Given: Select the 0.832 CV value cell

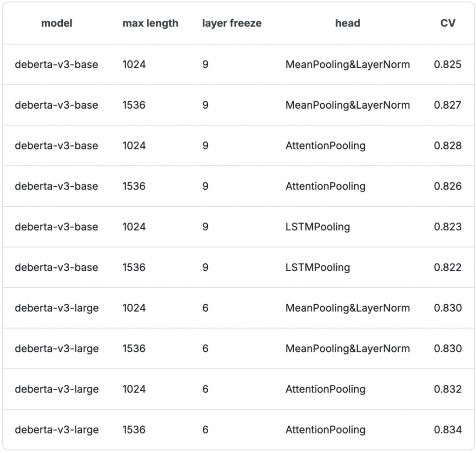Looking at the screenshot, I should click(448, 389).
